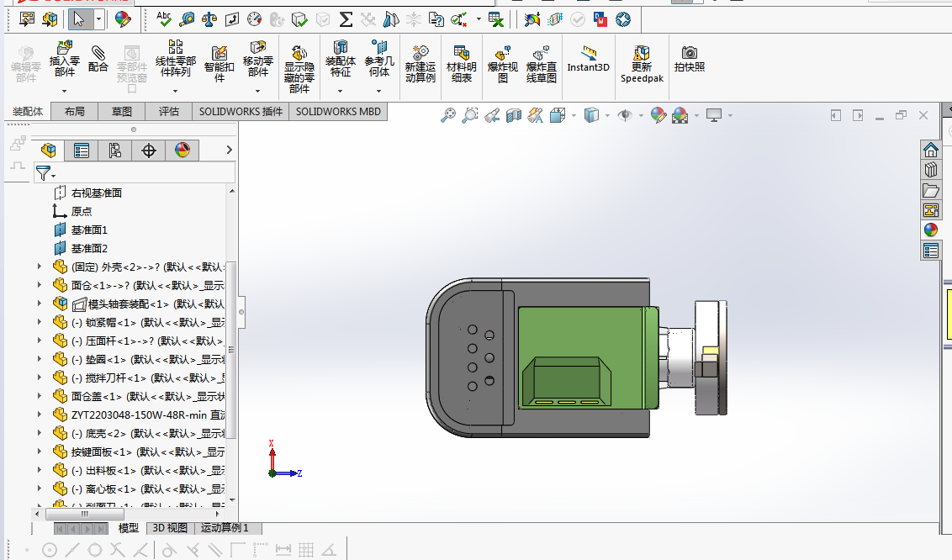Click Update Speedpak (更新 Speedpak)
Viewport: 952px width, 560px height.
pos(642,64)
